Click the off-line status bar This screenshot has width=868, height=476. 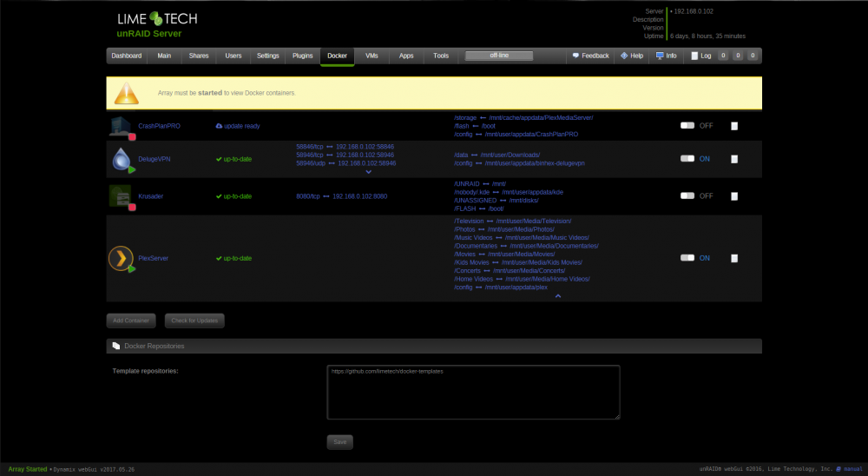(499, 56)
